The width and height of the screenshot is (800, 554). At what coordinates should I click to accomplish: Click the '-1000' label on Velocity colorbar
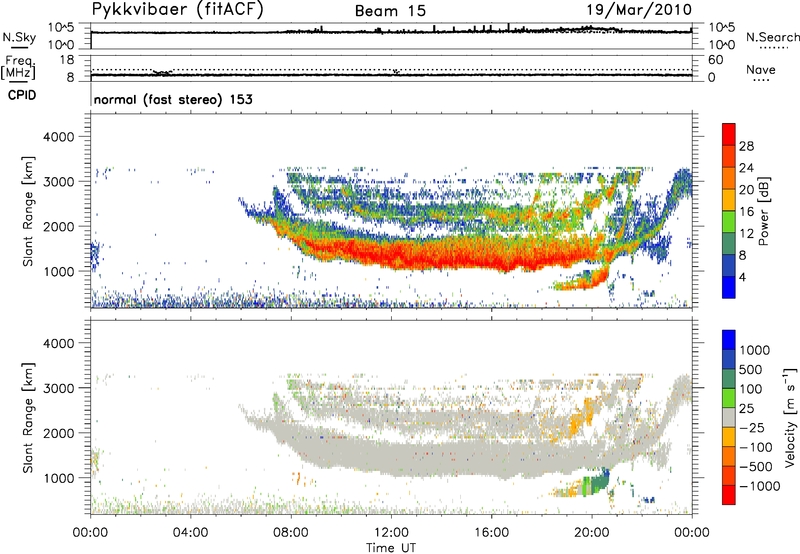[x=760, y=486]
